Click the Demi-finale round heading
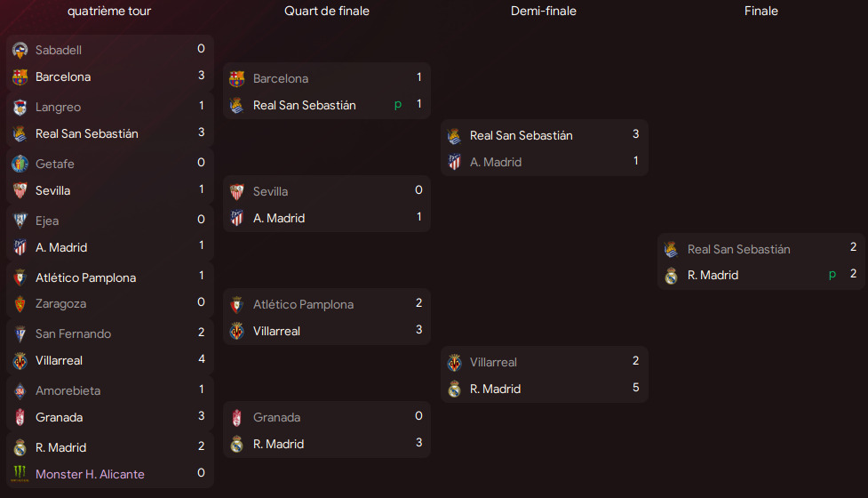 pyautogui.click(x=544, y=12)
